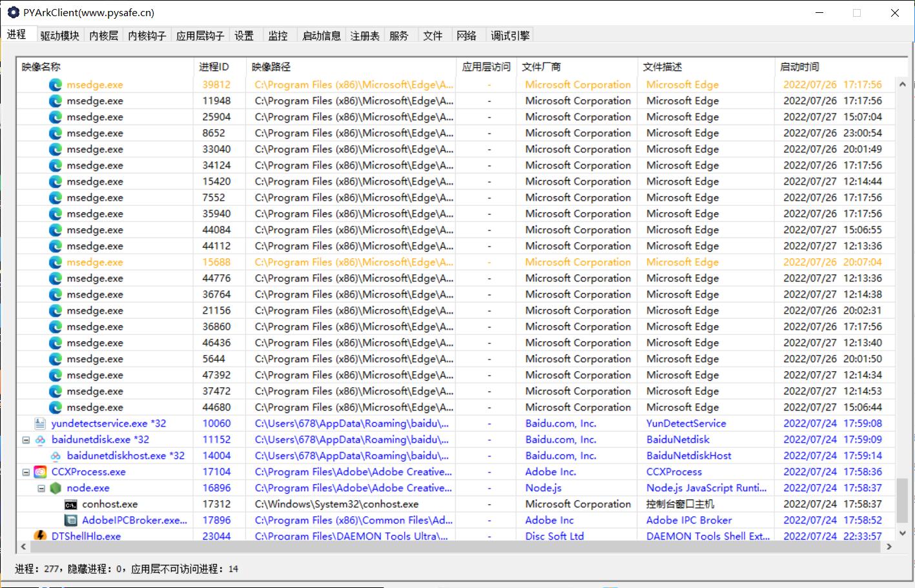
Task: Open the 调试引擎 tab
Action: [510, 36]
